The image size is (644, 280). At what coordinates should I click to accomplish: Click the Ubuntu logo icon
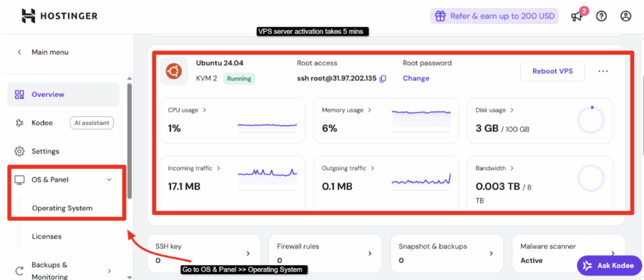coord(174,71)
